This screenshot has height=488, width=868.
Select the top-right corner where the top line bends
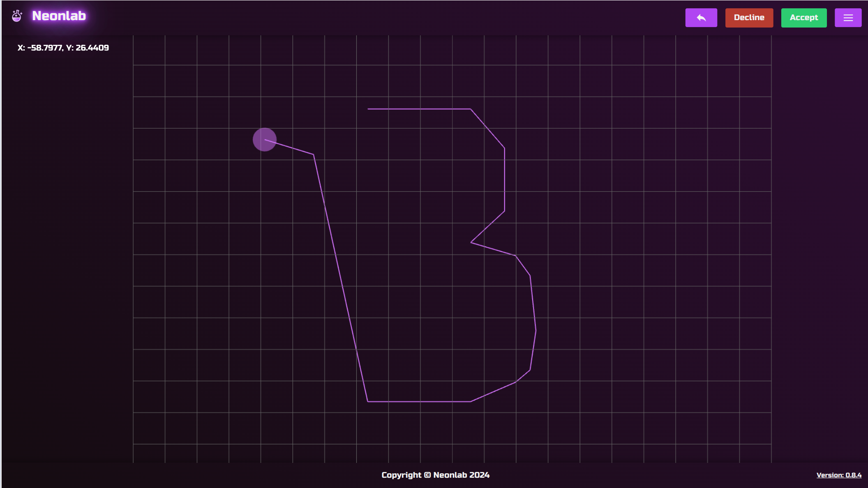[471, 109]
